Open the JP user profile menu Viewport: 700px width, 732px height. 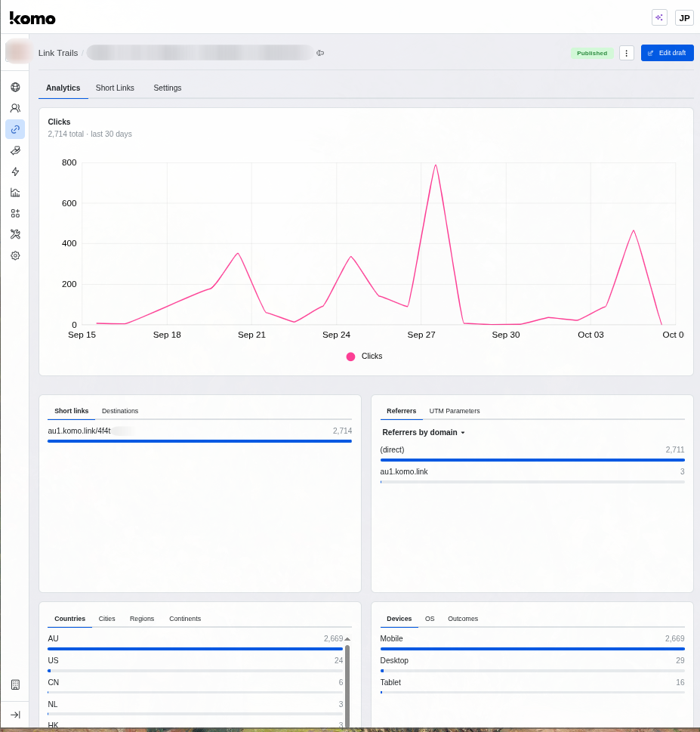click(x=684, y=17)
